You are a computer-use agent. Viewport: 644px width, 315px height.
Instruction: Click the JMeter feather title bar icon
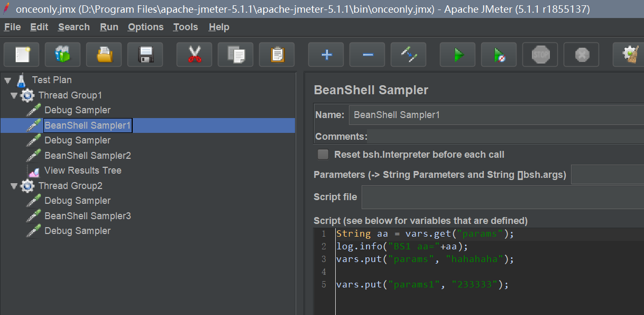tap(7, 9)
